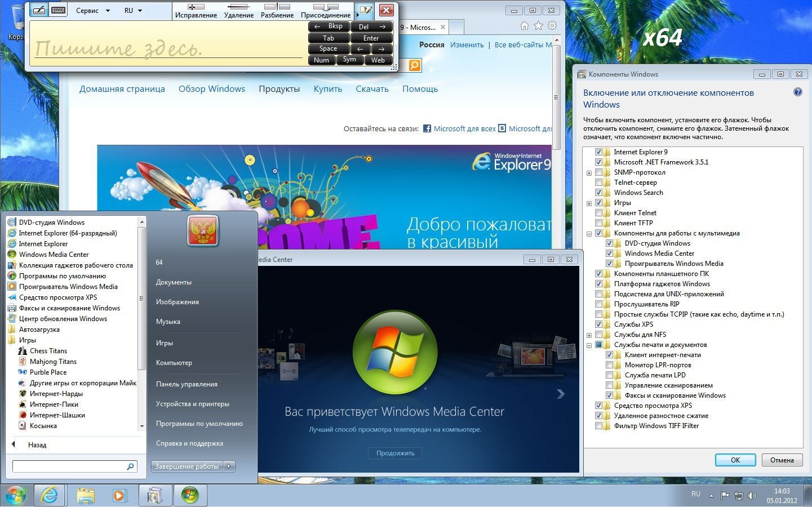Enable Монитор LPR-портов checkbox

609,365
